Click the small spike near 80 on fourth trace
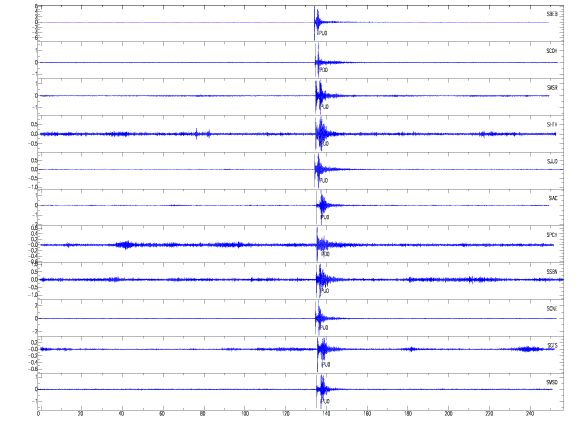The height and width of the screenshot is (440, 580). pyautogui.click(x=196, y=133)
